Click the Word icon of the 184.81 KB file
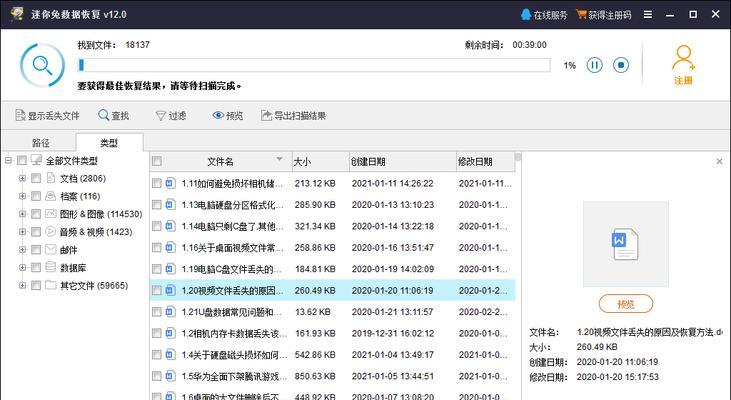This screenshot has width=731, height=400. click(171, 269)
